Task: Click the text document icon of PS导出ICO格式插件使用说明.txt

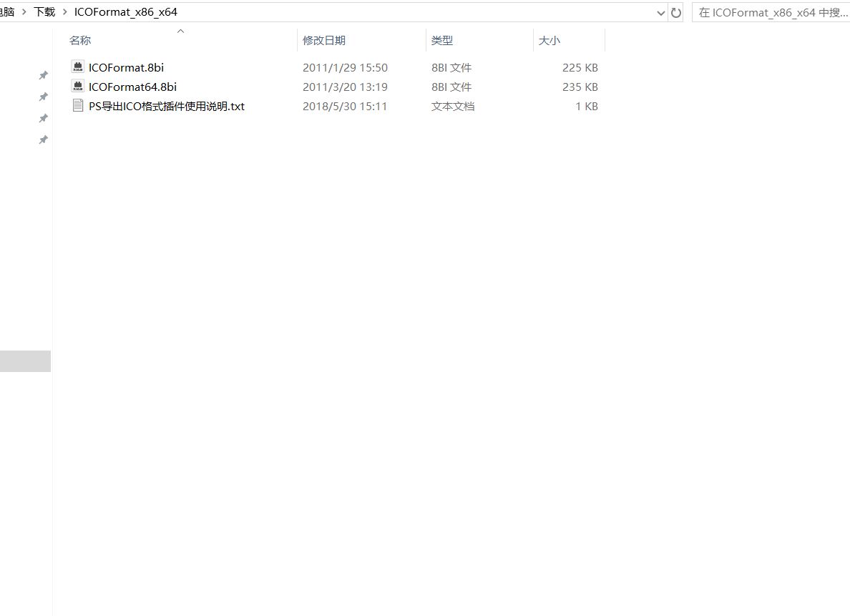Action: (x=78, y=106)
